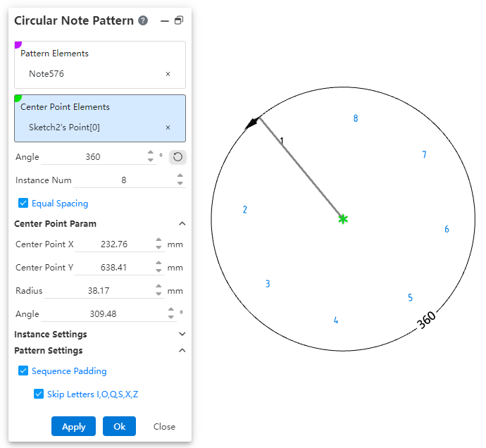Viewport: 486px width, 448px height.
Task: Collapse the Center Point Param section
Action: [182, 224]
